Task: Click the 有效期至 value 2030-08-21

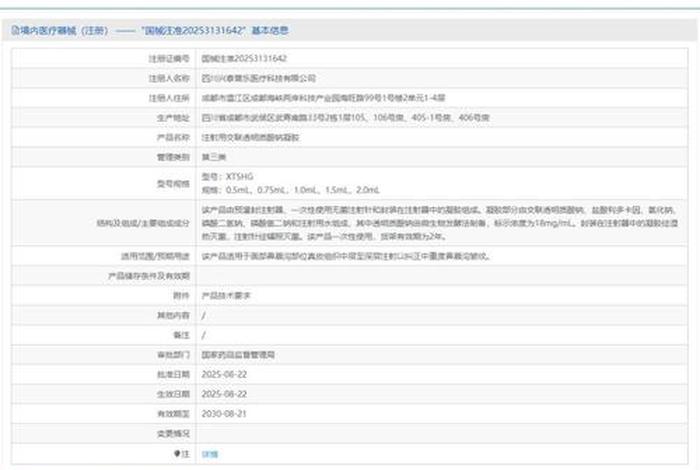Action: [x=224, y=414]
